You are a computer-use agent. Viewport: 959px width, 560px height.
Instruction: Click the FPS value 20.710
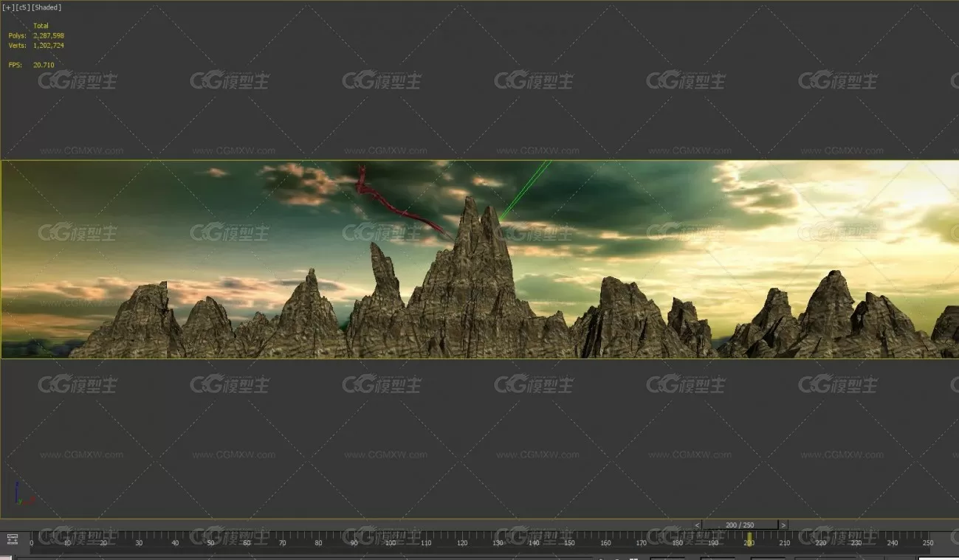44,65
